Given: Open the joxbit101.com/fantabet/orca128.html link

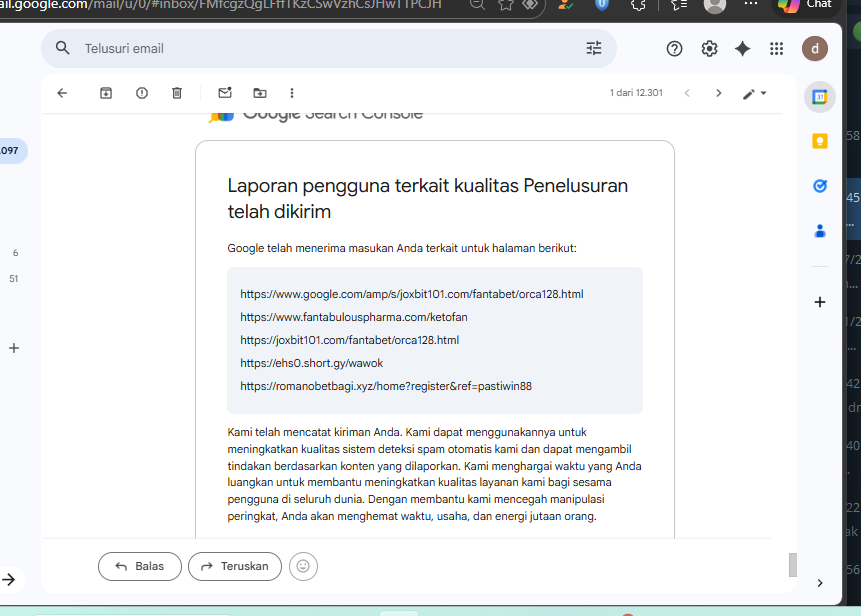Looking at the screenshot, I should [349, 340].
